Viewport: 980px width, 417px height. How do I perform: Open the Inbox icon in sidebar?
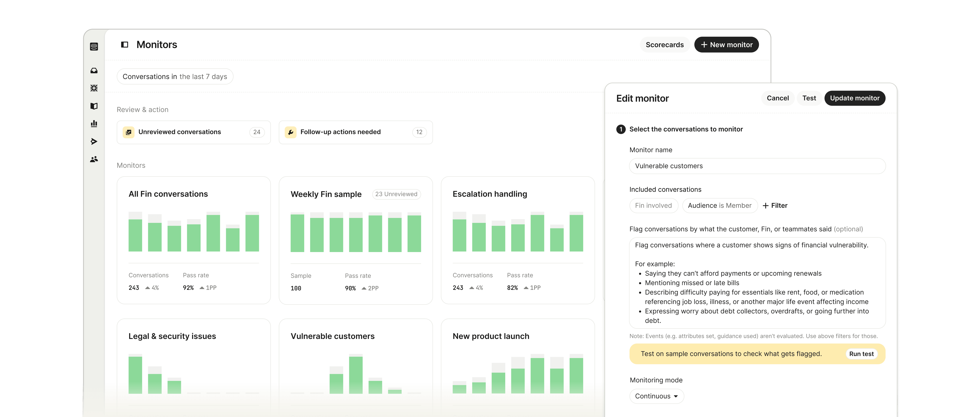point(94,71)
